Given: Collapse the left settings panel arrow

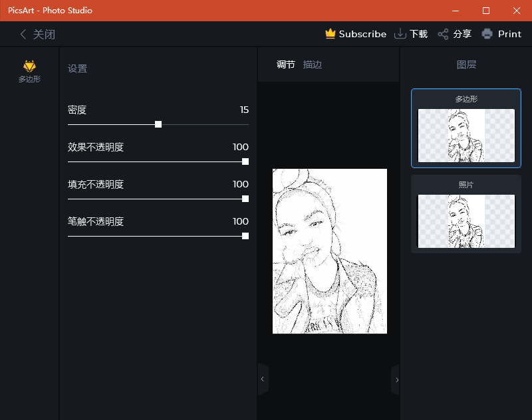Looking at the screenshot, I should (263, 379).
